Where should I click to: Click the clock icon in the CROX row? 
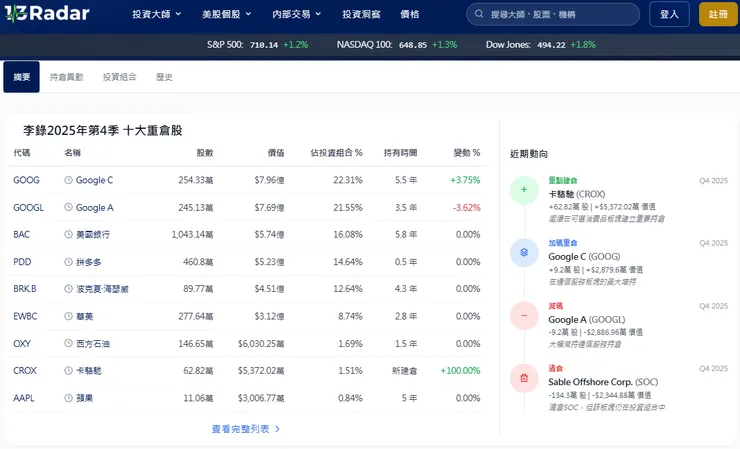pos(68,371)
